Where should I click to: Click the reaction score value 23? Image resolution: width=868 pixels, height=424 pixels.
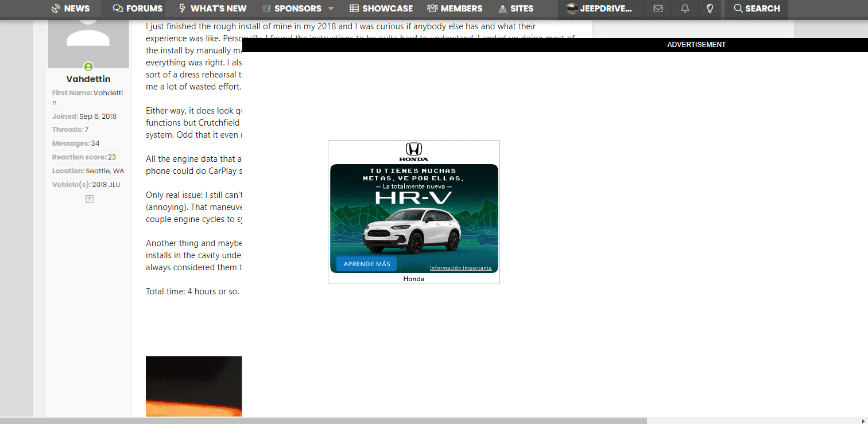(x=112, y=157)
